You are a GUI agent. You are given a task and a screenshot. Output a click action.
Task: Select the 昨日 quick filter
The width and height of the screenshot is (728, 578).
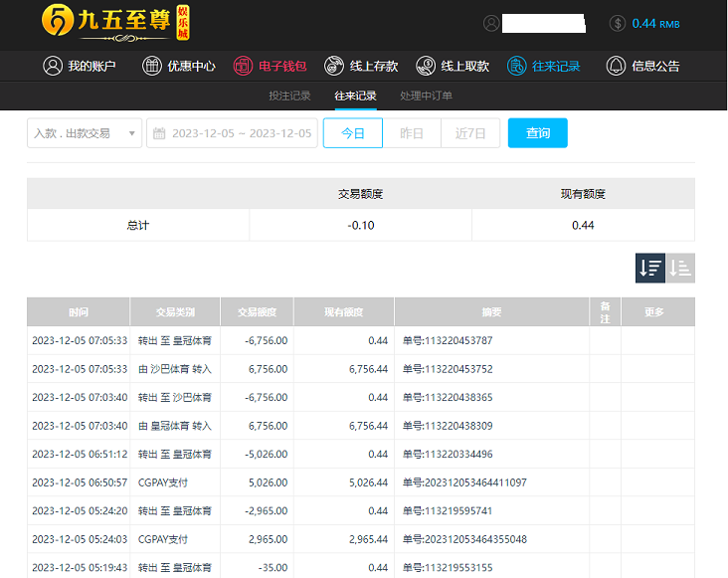[412, 133]
